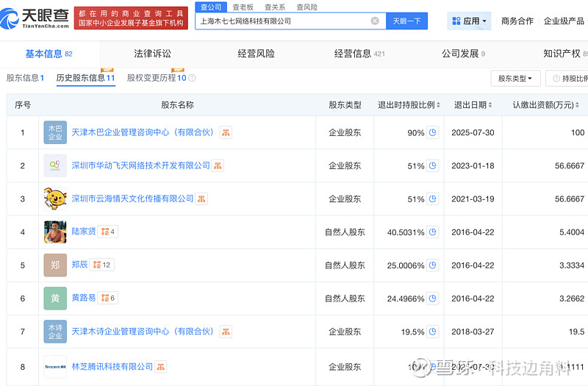
Task: Click the 企业级产品 link
Action: pos(564,21)
